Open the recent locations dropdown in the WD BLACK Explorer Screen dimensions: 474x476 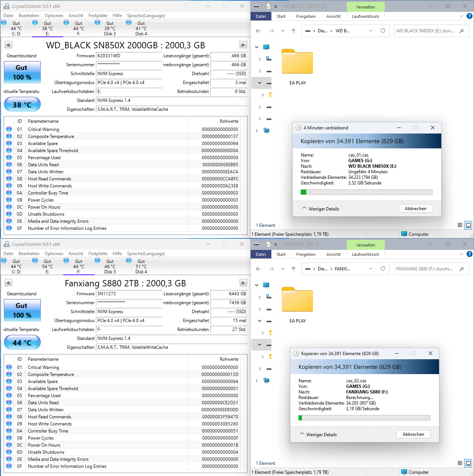(x=283, y=31)
